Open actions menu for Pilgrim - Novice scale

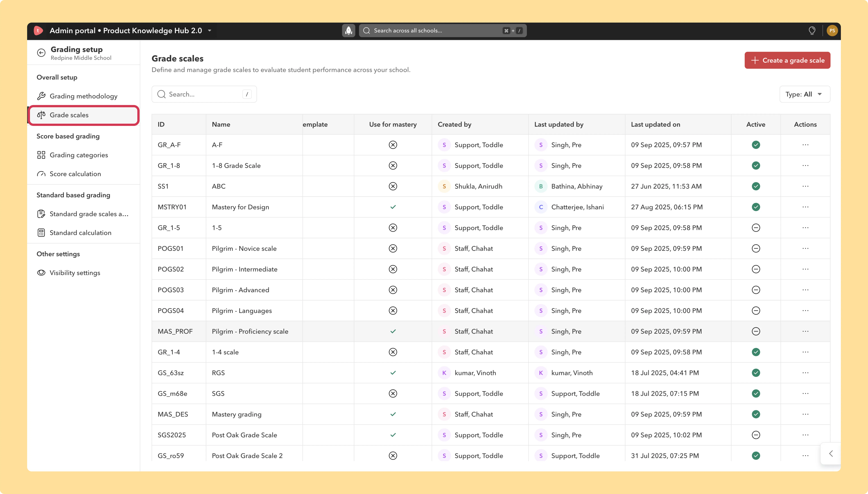point(805,248)
